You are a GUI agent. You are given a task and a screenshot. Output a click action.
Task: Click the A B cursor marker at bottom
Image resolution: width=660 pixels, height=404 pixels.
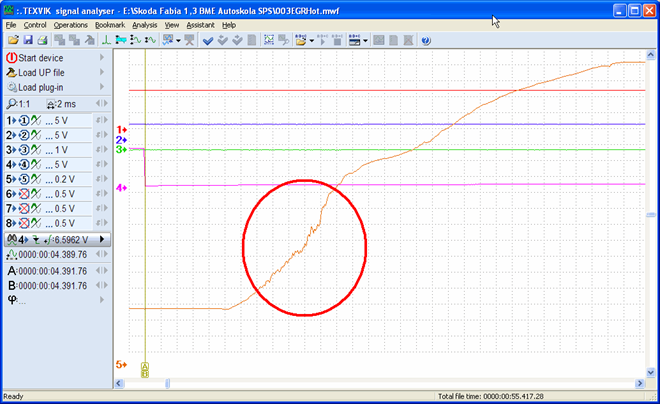tap(145, 370)
